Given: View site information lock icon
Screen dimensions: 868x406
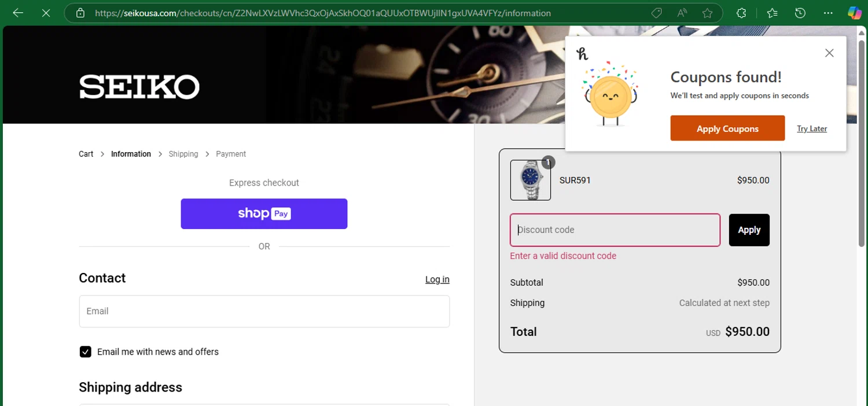Looking at the screenshot, I should (x=80, y=13).
